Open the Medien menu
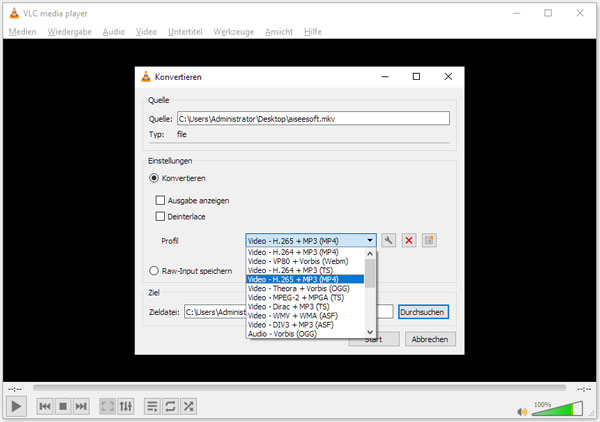Viewport: 600px width, 422px height. 21,32
